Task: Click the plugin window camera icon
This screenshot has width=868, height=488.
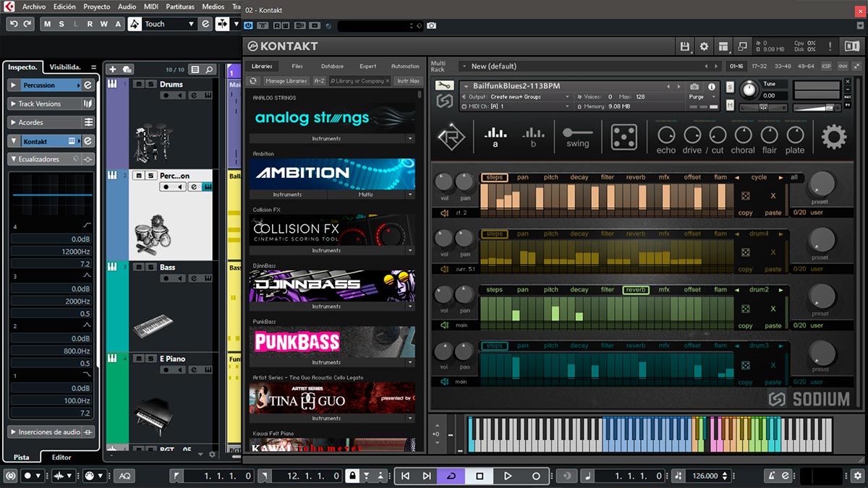Action: 432,25
